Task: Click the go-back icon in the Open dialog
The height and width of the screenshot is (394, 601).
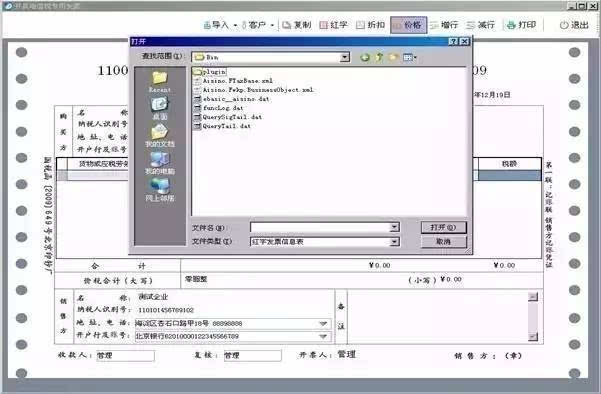Action: click(x=365, y=57)
